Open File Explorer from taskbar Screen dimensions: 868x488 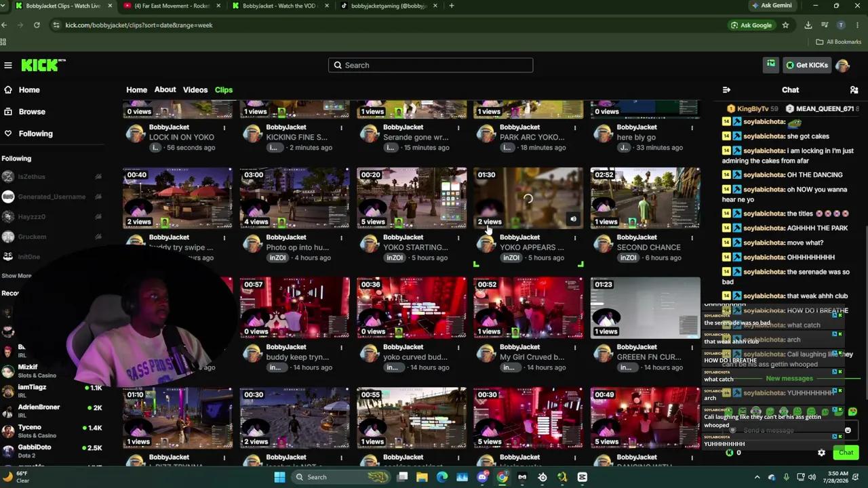[x=422, y=477]
